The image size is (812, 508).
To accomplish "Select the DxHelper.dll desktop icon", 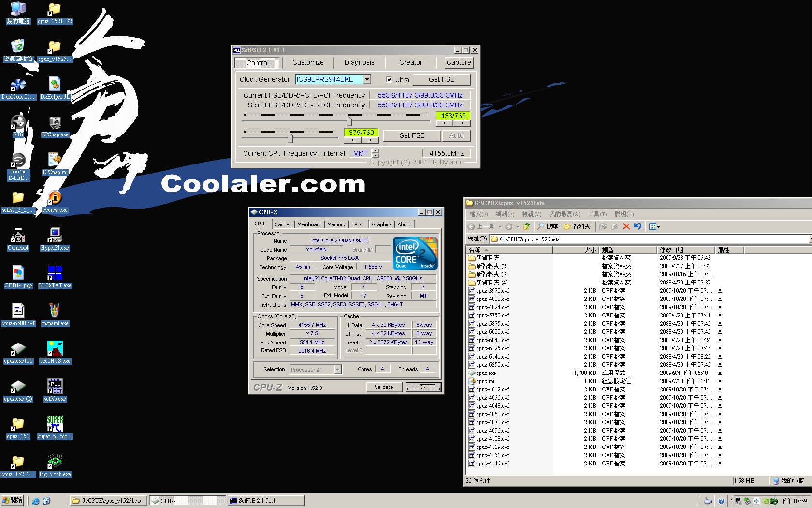I will click(x=55, y=88).
